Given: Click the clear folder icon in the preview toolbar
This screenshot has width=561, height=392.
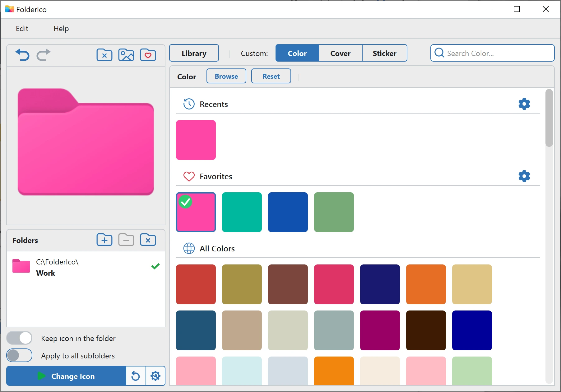Looking at the screenshot, I should 104,55.
